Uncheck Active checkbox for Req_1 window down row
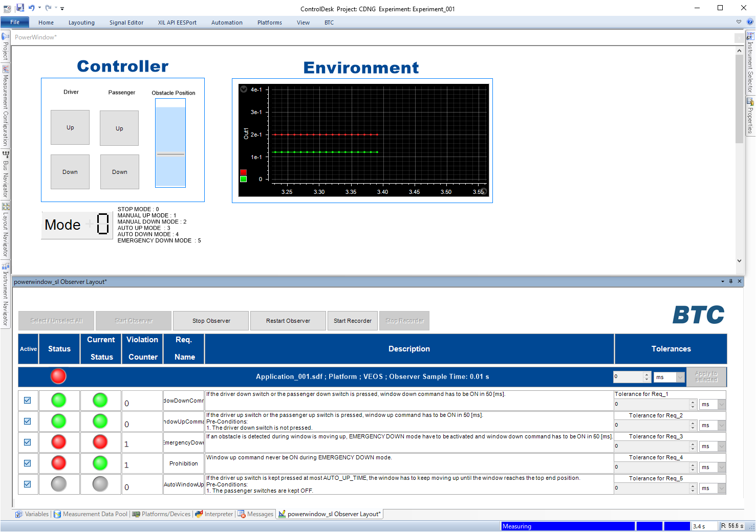Image resolution: width=756 pixels, height=532 pixels. [28, 401]
